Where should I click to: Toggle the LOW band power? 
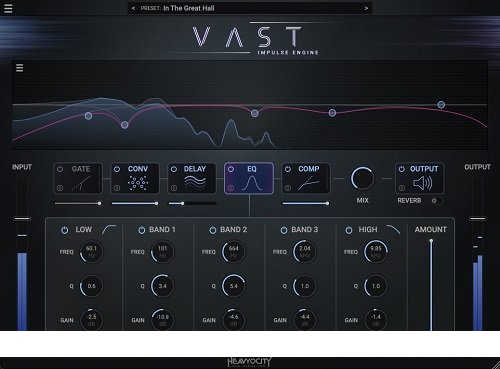click(65, 230)
